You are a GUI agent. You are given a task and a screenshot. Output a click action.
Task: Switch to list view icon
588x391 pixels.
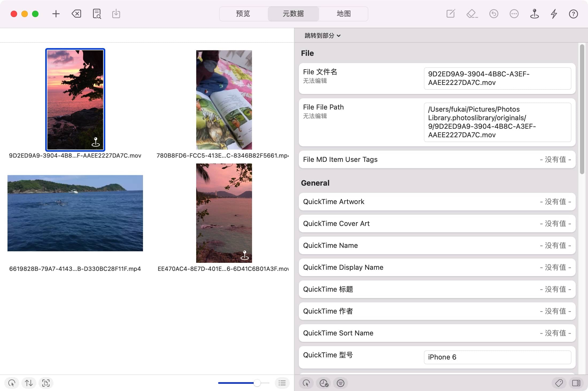click(x=282, y=383)
